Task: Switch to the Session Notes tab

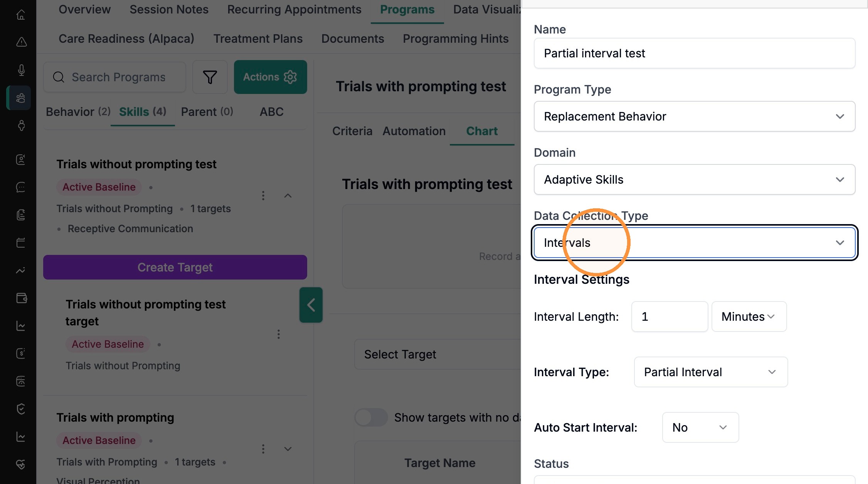Action: [169, 9]
